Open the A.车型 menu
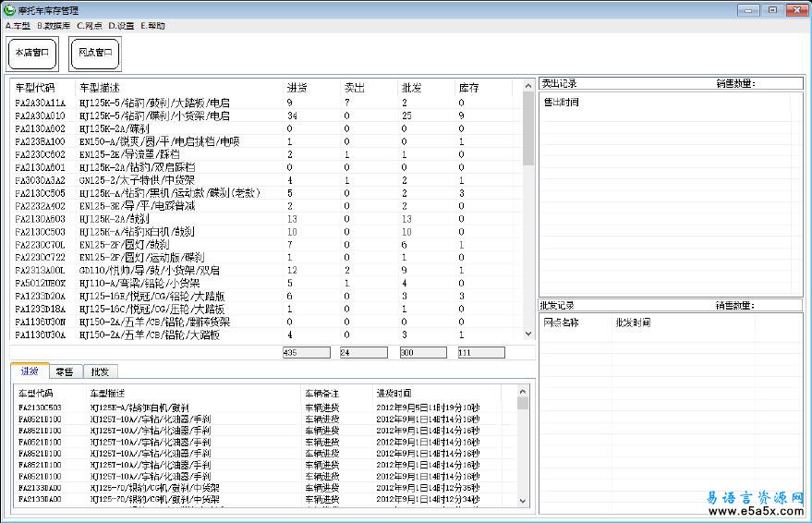Viewport: 812px width, 523px height. coord(18,26)
